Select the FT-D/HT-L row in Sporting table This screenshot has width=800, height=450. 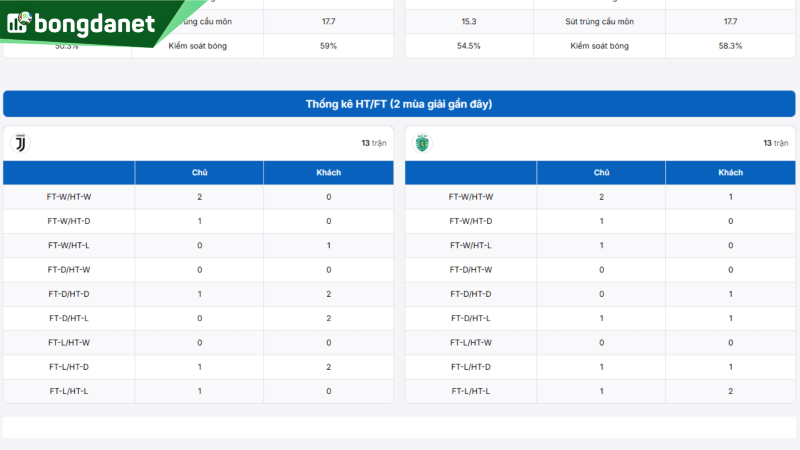coord(471,318)
